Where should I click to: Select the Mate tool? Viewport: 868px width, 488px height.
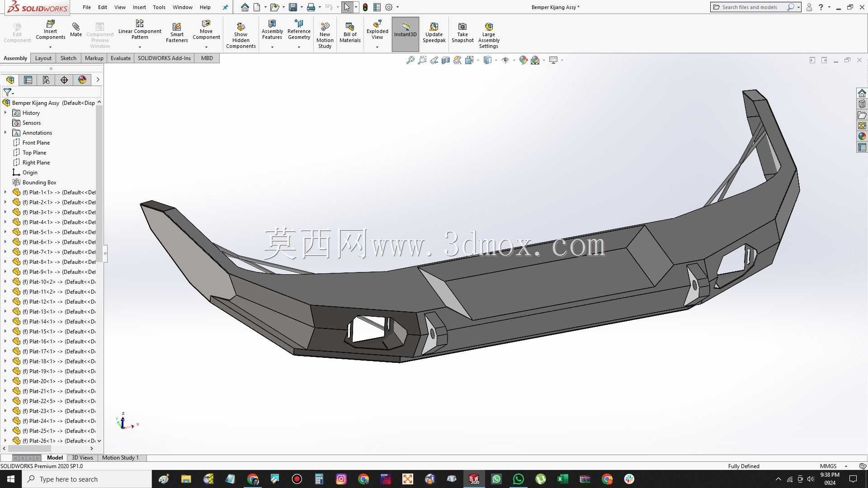point(76,30)
